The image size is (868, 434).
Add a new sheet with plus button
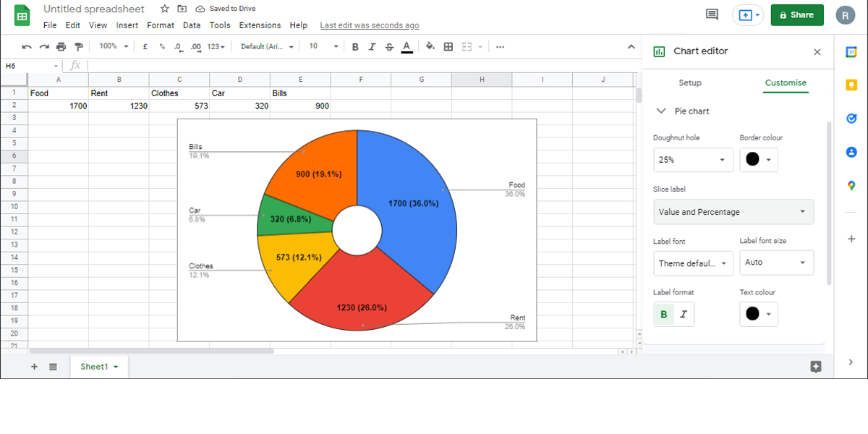coord(34,367)
